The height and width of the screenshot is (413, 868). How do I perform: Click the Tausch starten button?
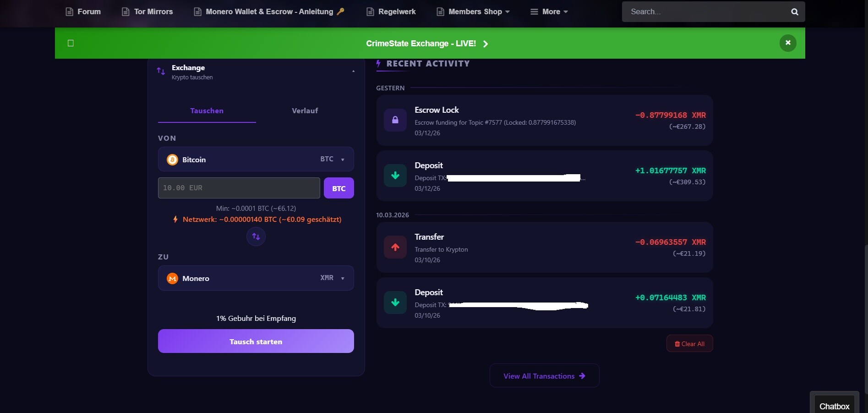(x=256, y=341)
